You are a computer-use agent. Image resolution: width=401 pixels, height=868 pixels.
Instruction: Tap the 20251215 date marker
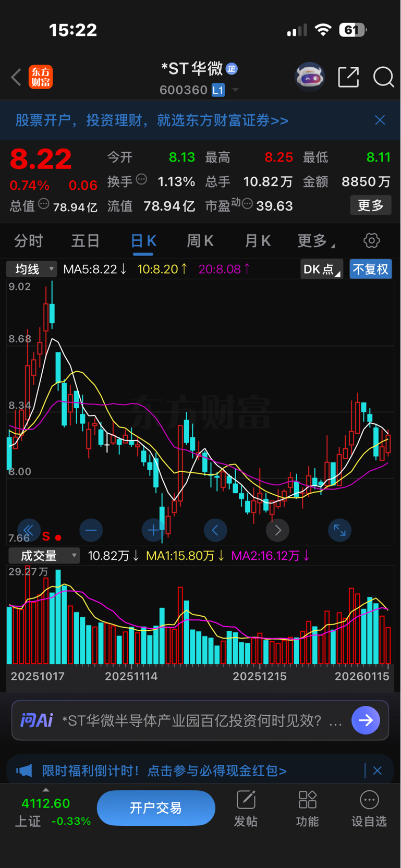pyautogui.click(x=260, y=677)
